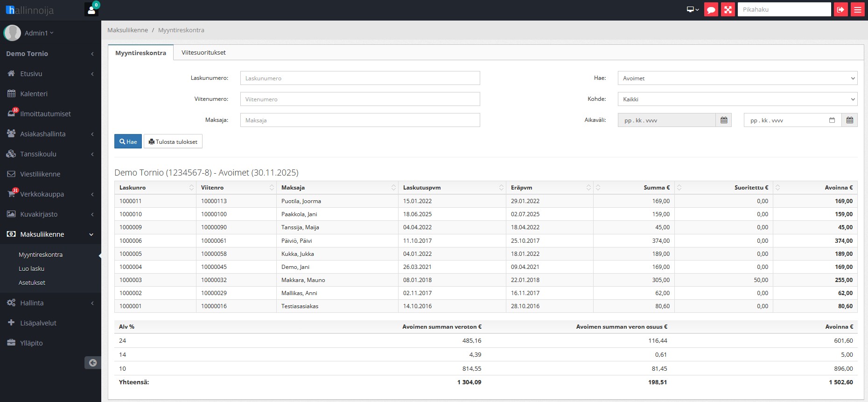Open the red hamburger menu icon
The width and height of the screenshot is (868, 402).
tap(858, 9)
